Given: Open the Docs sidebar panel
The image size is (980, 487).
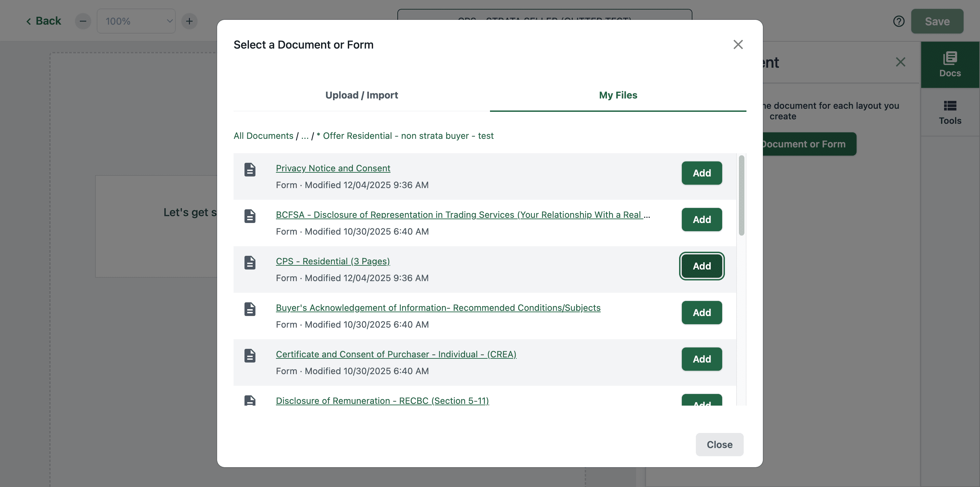Looking at the screenshot, I should [x=950, y=65].
